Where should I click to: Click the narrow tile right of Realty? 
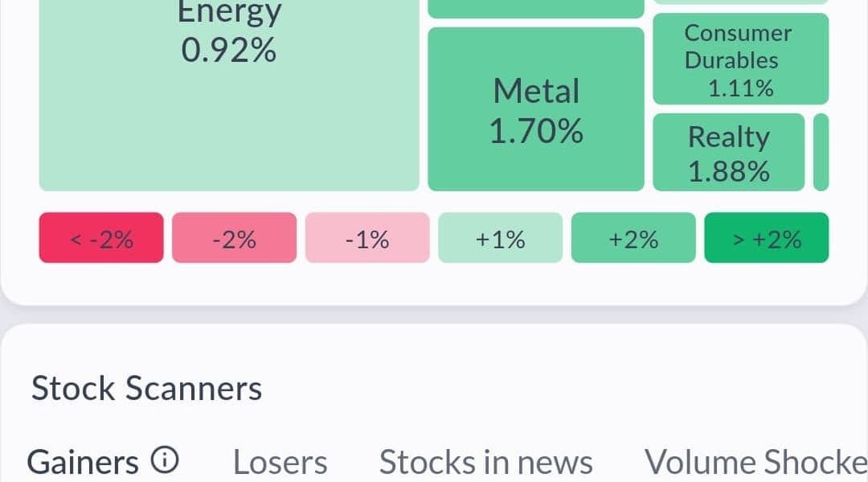[x=821, y=153]
